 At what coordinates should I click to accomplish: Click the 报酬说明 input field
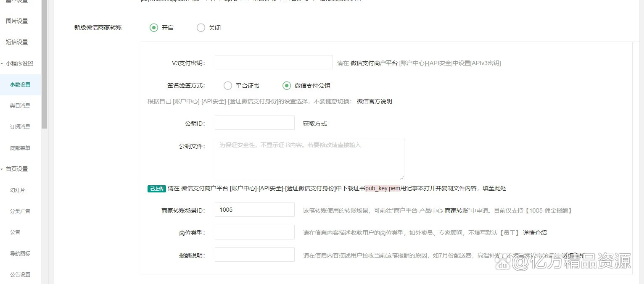[x=255, y=255]
